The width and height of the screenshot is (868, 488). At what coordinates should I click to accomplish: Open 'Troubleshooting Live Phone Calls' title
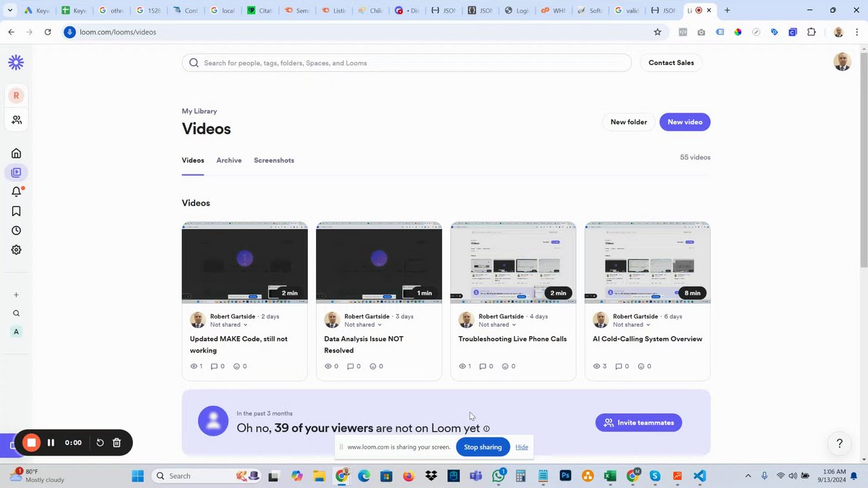coord(513,339)
